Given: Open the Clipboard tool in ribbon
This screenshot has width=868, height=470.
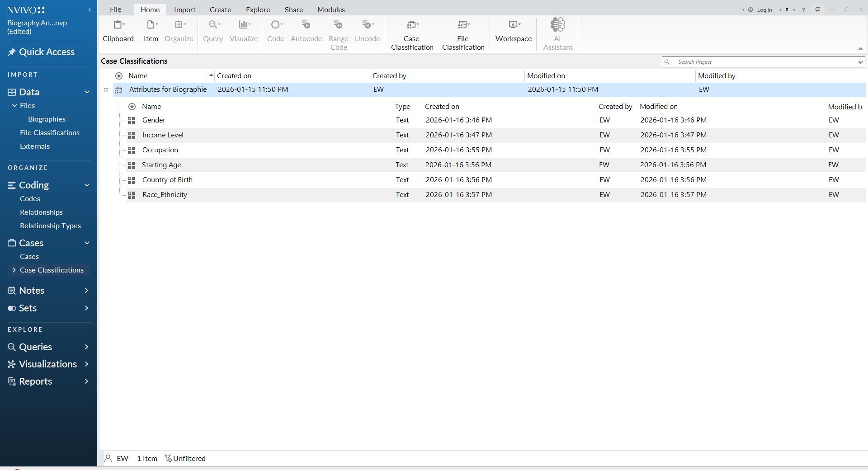Looking at the screenshot, I should 118,30.
